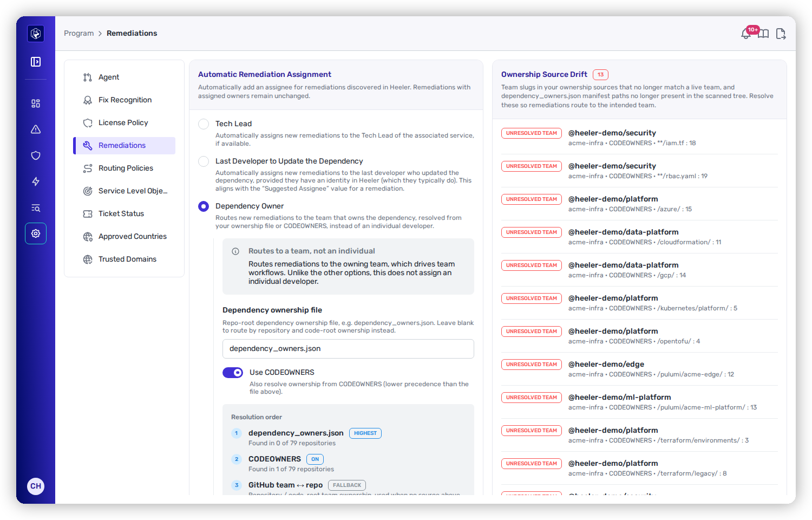Select Last Developer to Update the Dependency
The image size is (812, 520).
[204, 161]
